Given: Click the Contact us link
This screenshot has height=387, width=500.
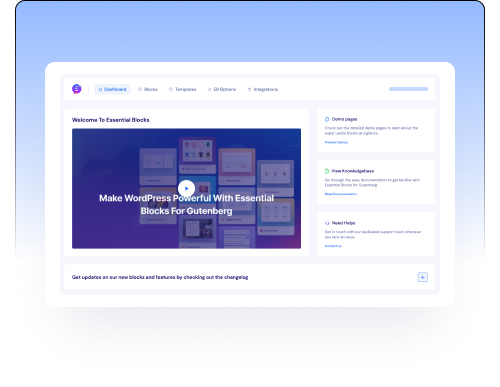Looking at the screenshot, I should [x=333, y=246].
